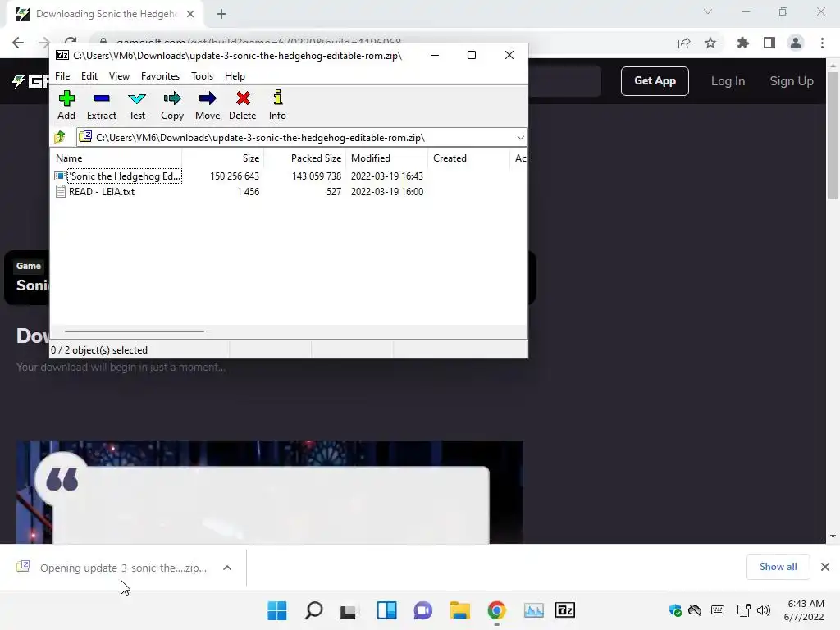840x630 pixels.
Task: Open the Chrome extensions puzzle icon
Action: pyautogui.click(x=742, y=43)
